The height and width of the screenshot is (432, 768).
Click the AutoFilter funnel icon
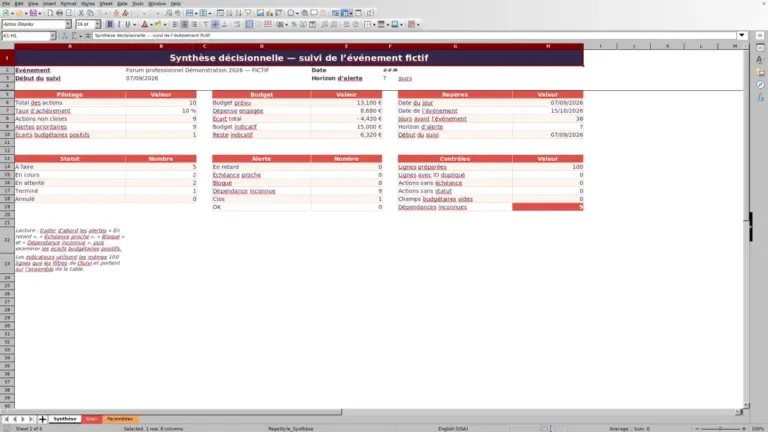coord(248,13)
